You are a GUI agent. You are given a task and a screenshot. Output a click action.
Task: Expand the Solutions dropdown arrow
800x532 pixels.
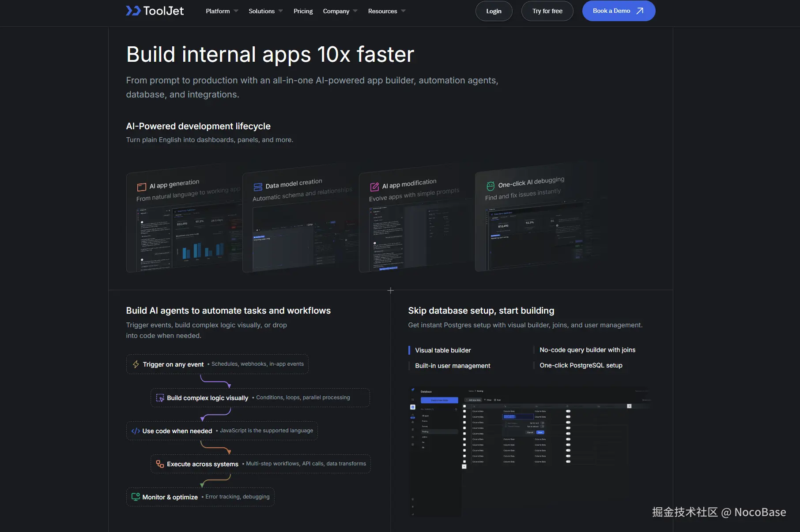(281, 11)
